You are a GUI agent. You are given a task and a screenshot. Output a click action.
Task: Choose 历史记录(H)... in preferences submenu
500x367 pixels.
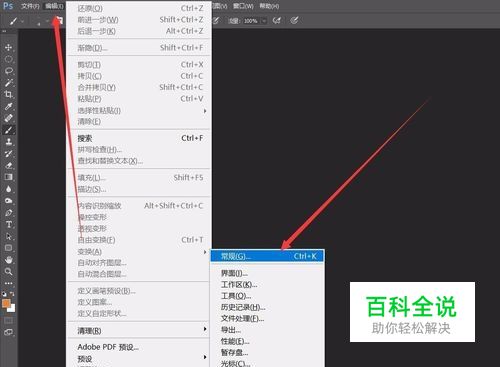point(267,307)
